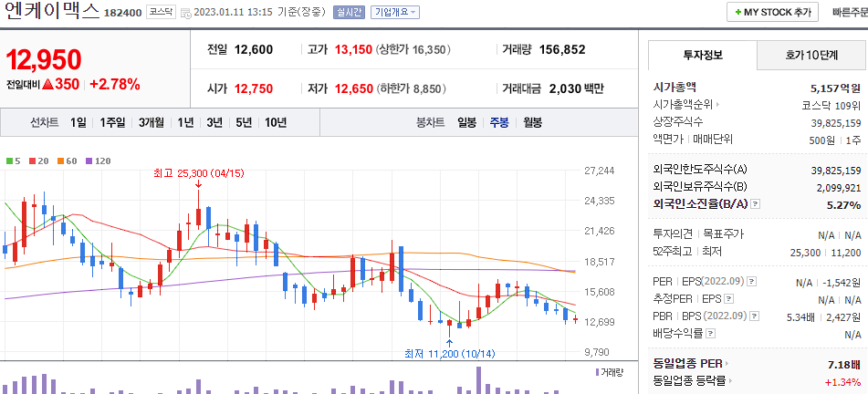Open help icon next to PER EPS(2022.09)

[x=751, y=282]
